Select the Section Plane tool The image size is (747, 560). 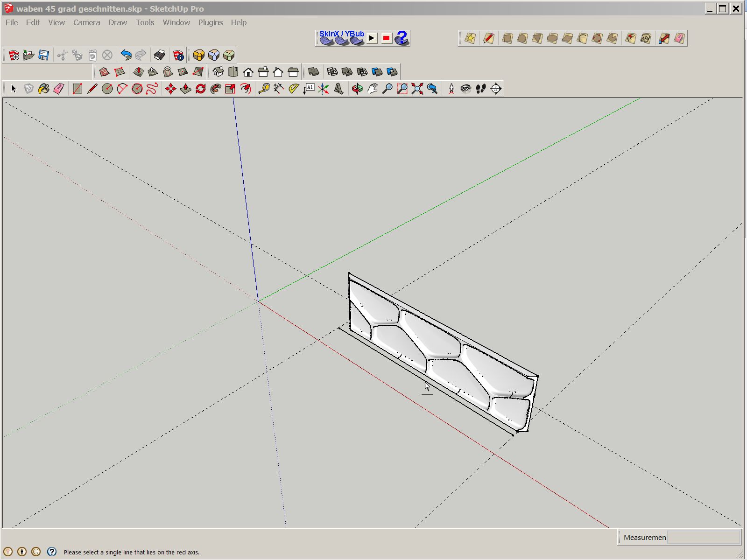coord(496,89)
